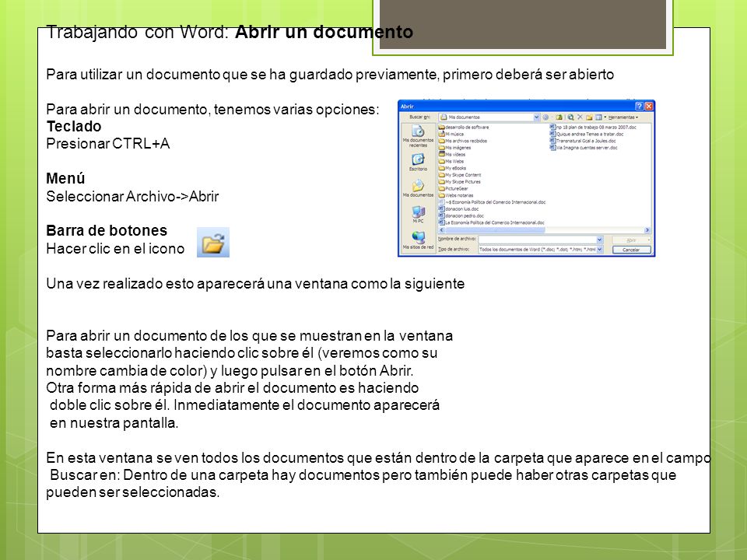Select the 'Mis archivos recibidos' folder
Image resolution: width=747 pixels, height=560 pixels.
462,141
